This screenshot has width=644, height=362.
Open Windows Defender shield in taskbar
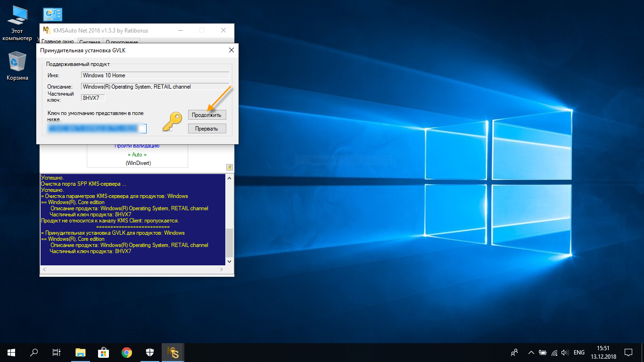149,352
